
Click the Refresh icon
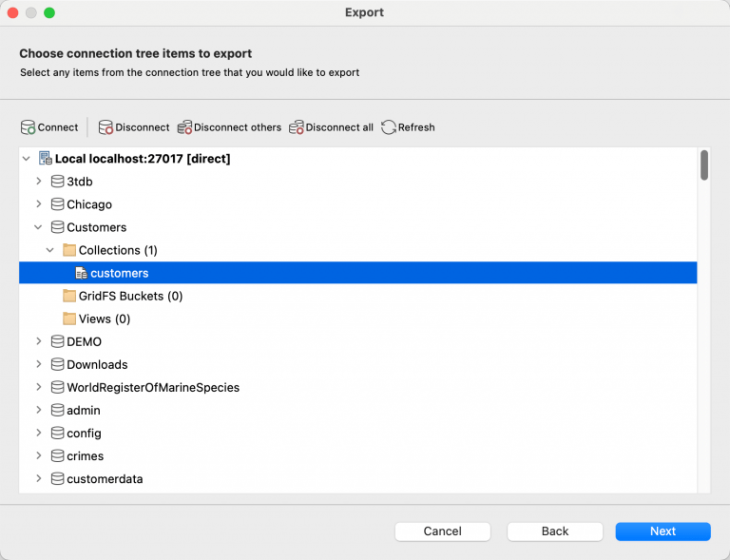[x=389, y=127]
